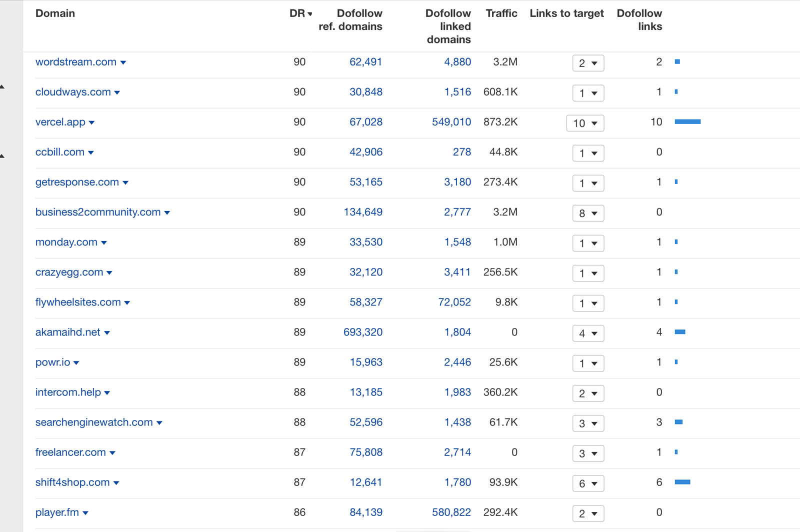This screenshot has height=532, width=800.
Task: Expand the 3 links dropdown for searchenginewatch.com
Action: (x=588, y=423)
